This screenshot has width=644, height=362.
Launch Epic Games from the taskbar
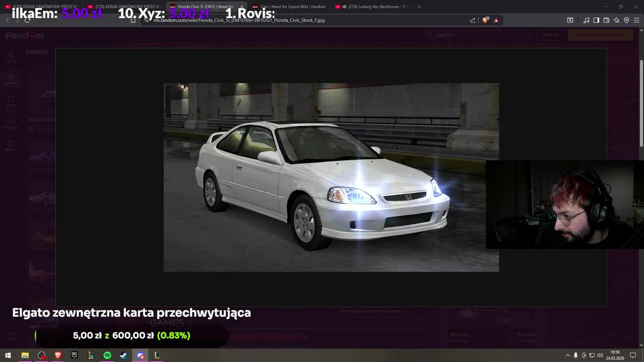tap(74, 355)
